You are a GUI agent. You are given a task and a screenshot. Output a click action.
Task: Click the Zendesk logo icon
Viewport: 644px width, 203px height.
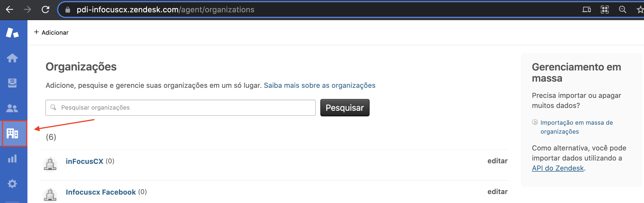point(12,33)
